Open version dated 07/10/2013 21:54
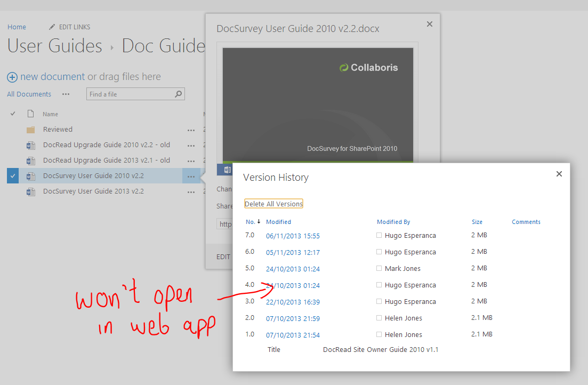 [x=293, y=335]
